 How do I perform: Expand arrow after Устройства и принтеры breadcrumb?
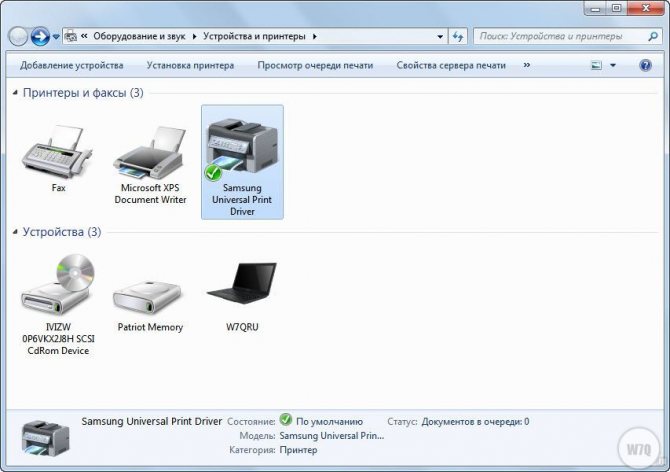[314, 36]
